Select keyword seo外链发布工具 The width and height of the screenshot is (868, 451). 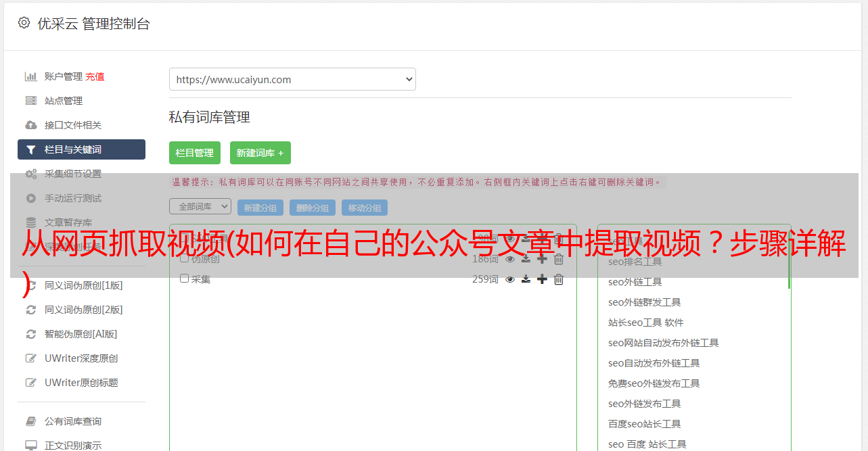[644, 404]
